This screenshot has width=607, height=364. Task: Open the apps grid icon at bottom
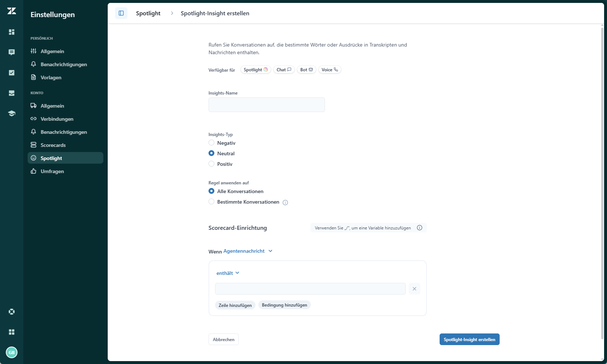point(12,332)
